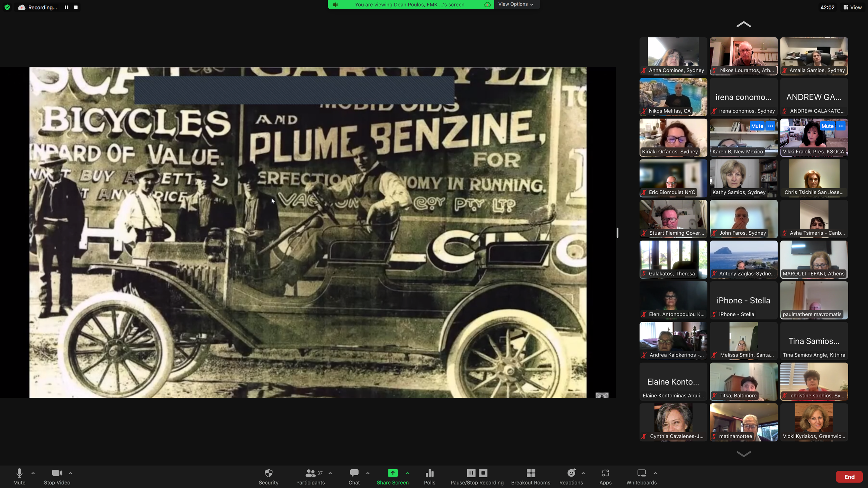Expand arrow next to Reactions
Viewport: 868px width, 488px height.
[583, 473]
